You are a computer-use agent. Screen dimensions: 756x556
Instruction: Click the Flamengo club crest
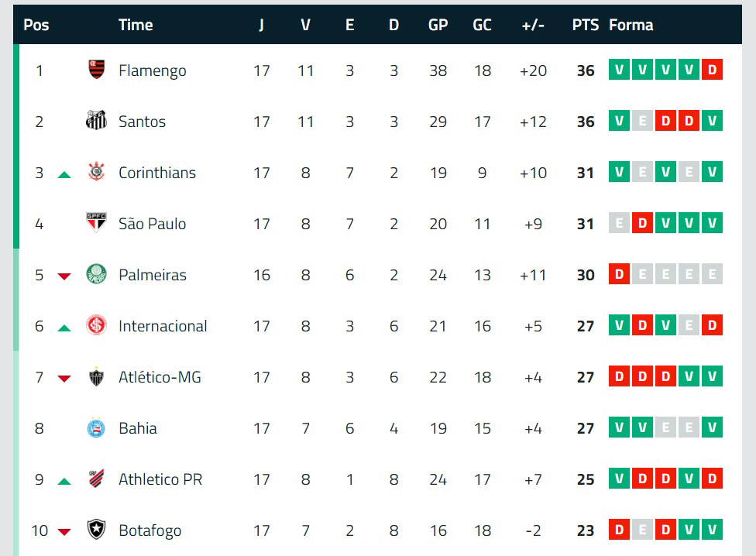coord(96,70)
